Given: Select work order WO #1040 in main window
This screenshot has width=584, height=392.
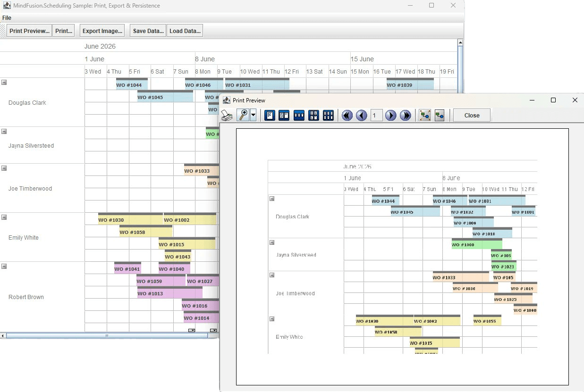Looking at the screenshot, I should [174, 269].
